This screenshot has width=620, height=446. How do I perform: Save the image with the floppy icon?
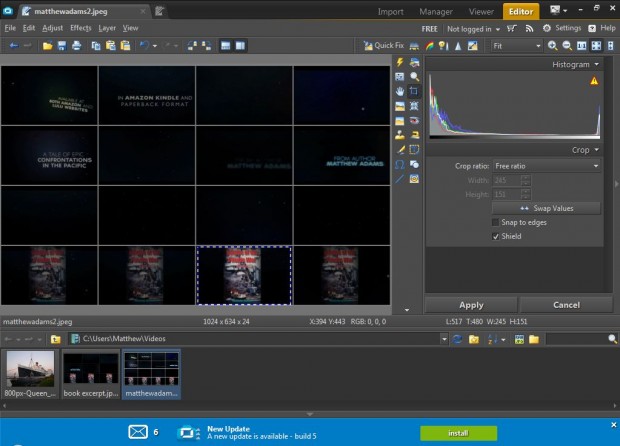click(62, 46)
